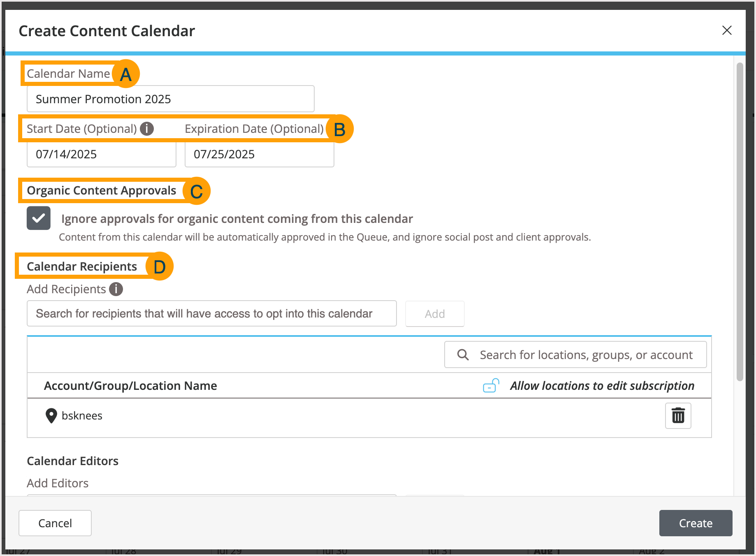The width and height of the screenshot is (756, 556).
Task: Click the dialog's vertical scrollbar
Action: pos(740,222)
